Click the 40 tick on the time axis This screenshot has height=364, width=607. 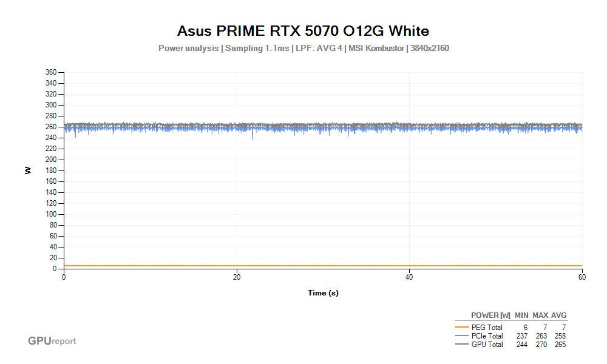pyautogui.click(x=409, y=277)
